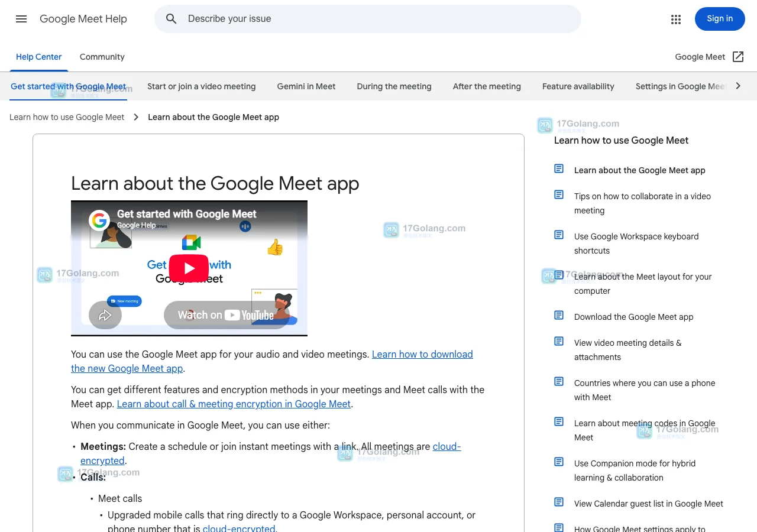Click the Google Help channel avatar on video
Image resolution: width=757 pixels, height=532 pixels.
[99, 220]
